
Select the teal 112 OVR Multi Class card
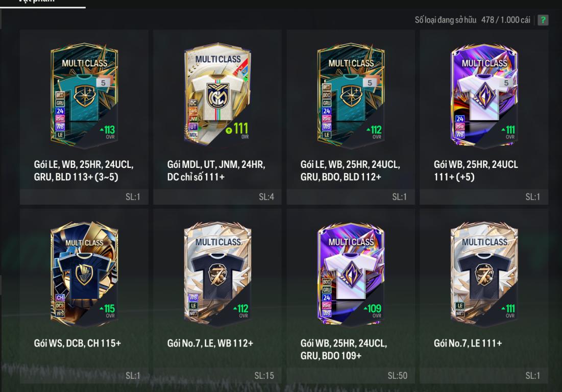pyautogui.click(x=351, y=96)
